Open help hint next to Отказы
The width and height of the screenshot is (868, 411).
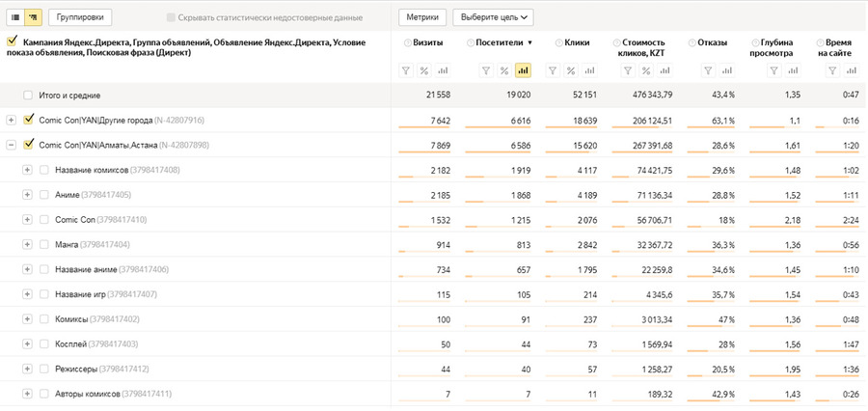[x=692, y=42]
